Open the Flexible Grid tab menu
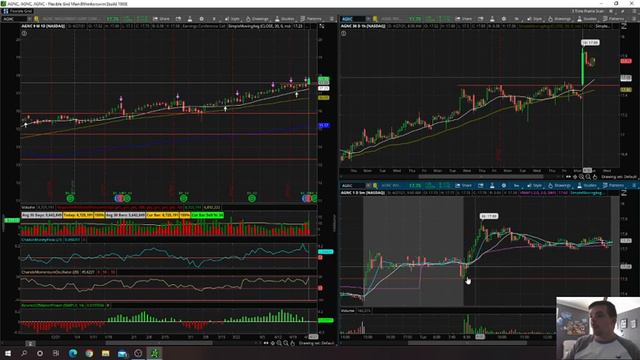The image size is (640, 360). pos(18,11)
